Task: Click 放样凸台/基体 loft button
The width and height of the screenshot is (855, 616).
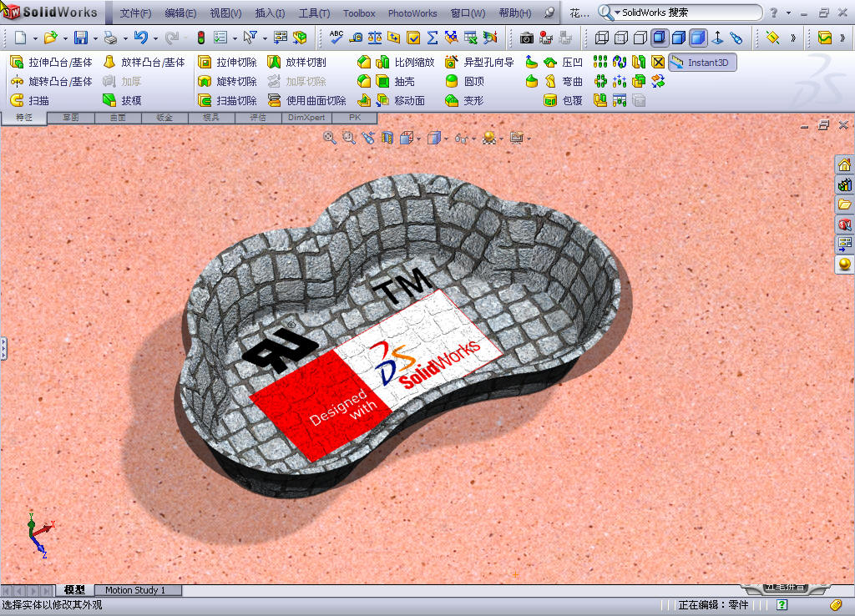Action: click(x=144, y=62)
